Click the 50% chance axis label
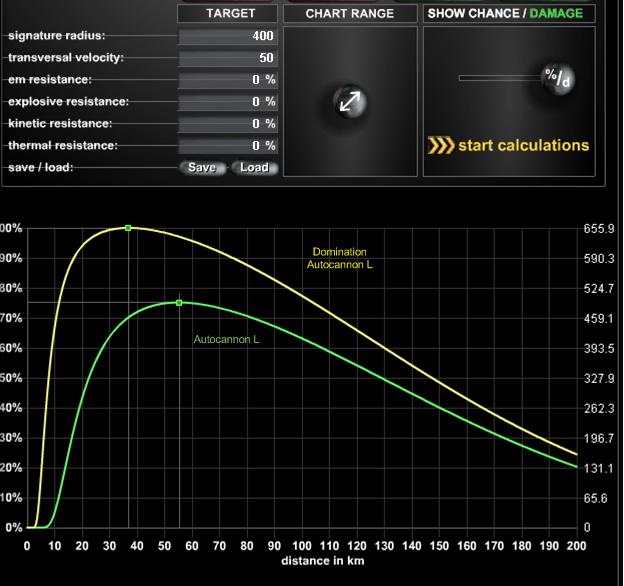This screenshot has height=586, width=624. pyautogui.click(x=11, y=378)
